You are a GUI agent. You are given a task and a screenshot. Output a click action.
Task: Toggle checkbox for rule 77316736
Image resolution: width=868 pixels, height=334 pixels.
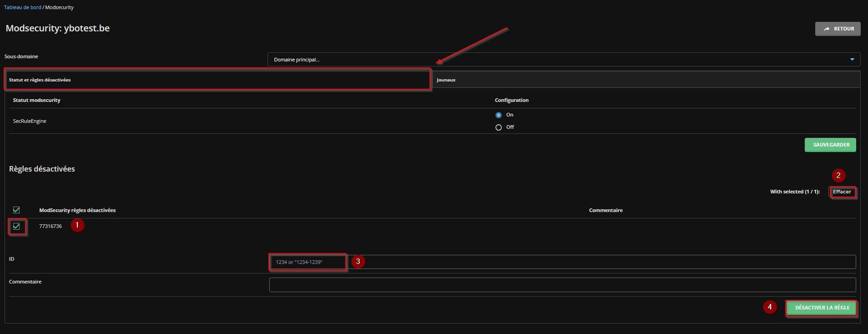[x=16, y=226]
